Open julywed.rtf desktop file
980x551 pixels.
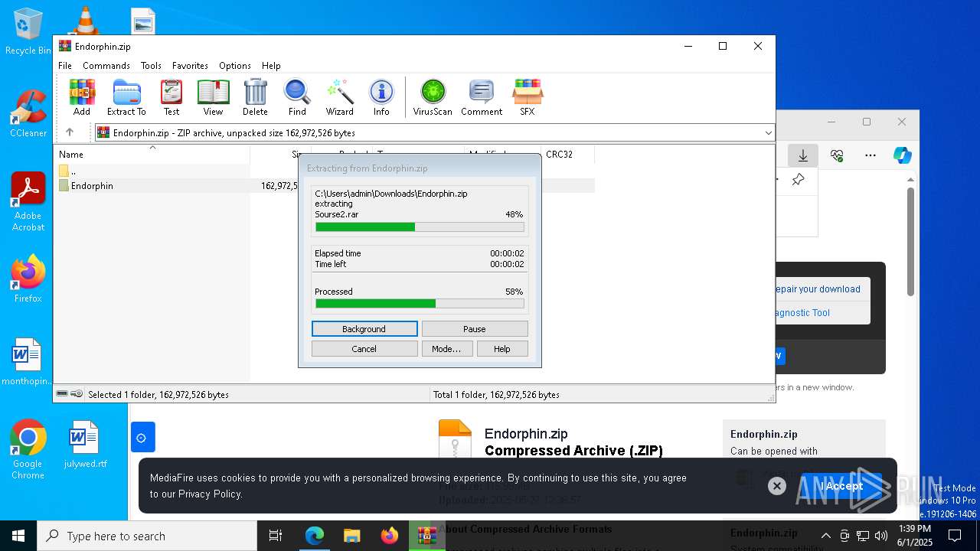pyautogui.click(x=85, y=444)
